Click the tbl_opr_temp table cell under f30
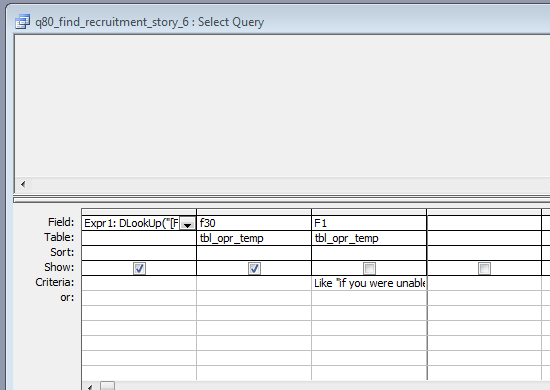The height and width of the screenshot is (390, 550). click(x=254, y=238)
